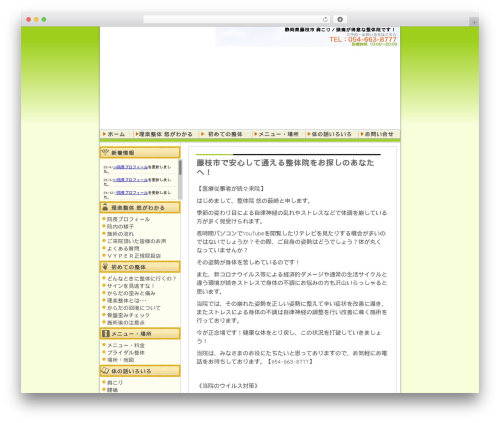
Task: Click the メニュー・場所 sidebar header
Action: [x=140, y=333]
